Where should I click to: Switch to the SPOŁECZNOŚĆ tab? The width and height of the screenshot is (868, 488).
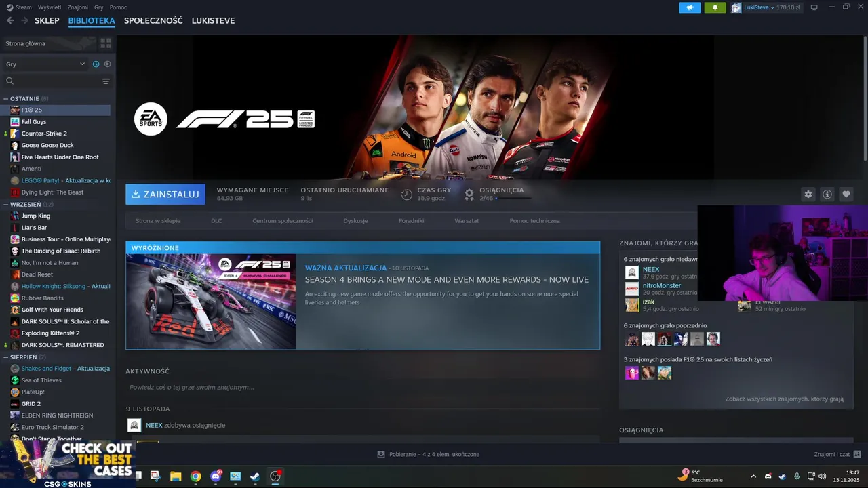(153, 20)
